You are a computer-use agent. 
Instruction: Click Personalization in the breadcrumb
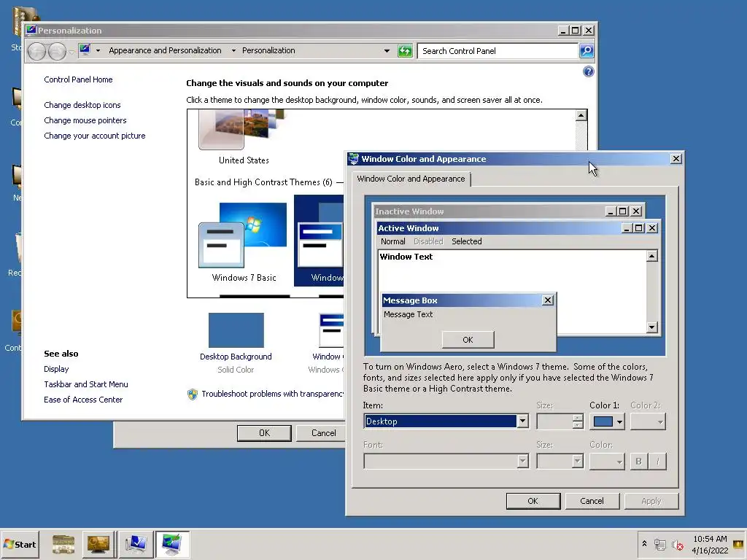(268, 50)
